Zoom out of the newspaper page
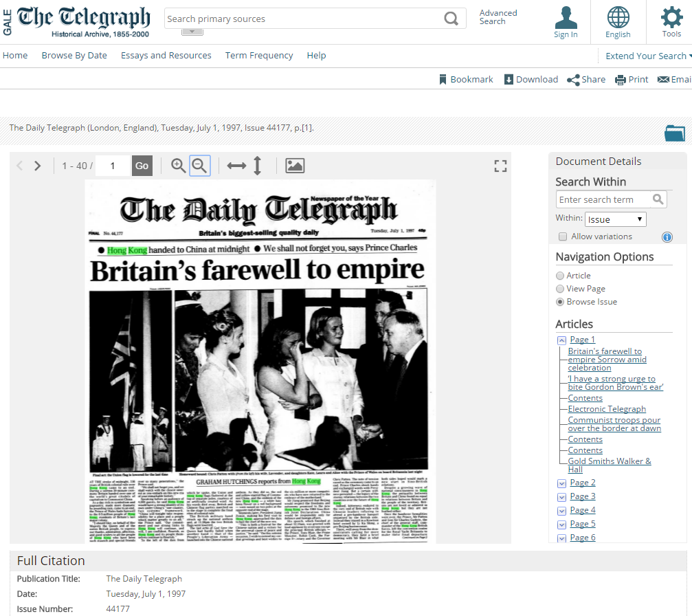The width and height of the screenshot is (692, 616). coord(200,166)
